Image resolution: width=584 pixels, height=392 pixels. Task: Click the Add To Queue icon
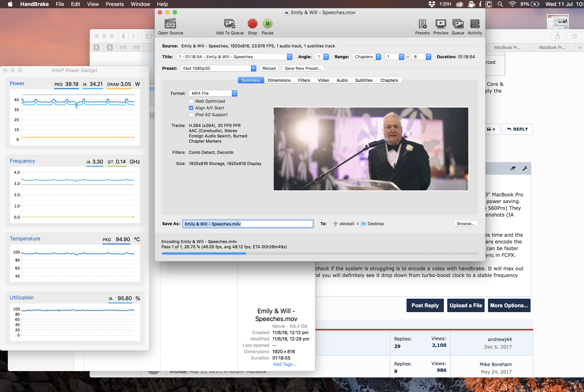[229, 24]
